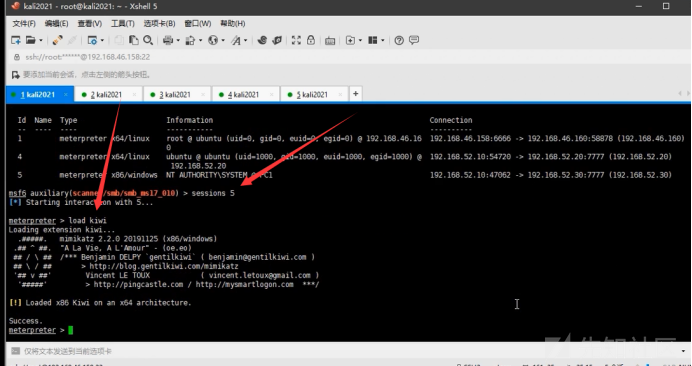
Task: Click the ssh address bar field
Action: click(x=349, y=57)
